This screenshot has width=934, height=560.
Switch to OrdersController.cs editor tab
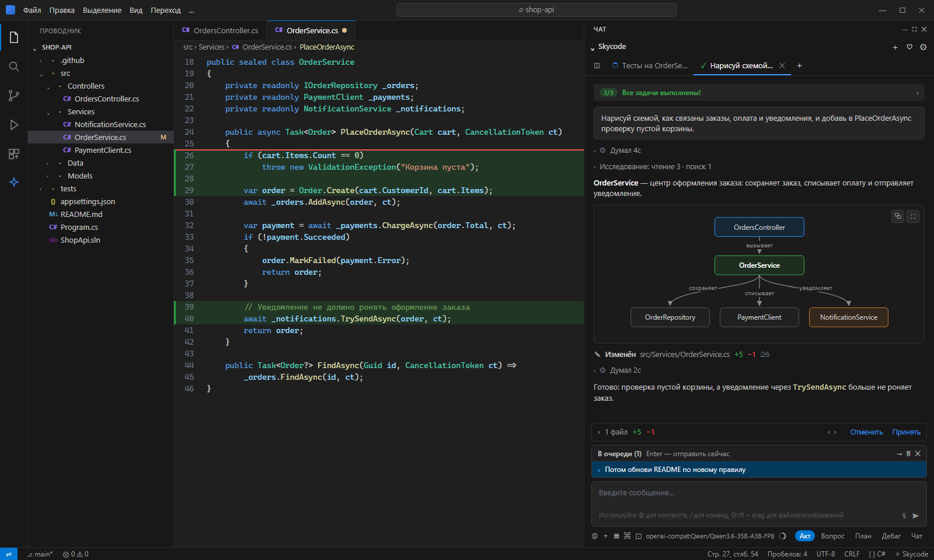click(220, 30)
